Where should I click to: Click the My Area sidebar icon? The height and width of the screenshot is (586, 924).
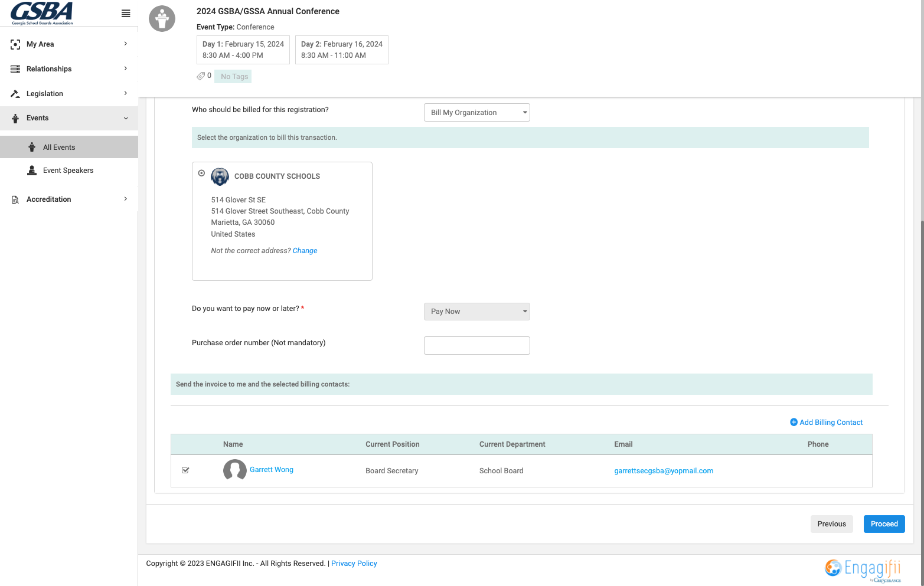15,44
